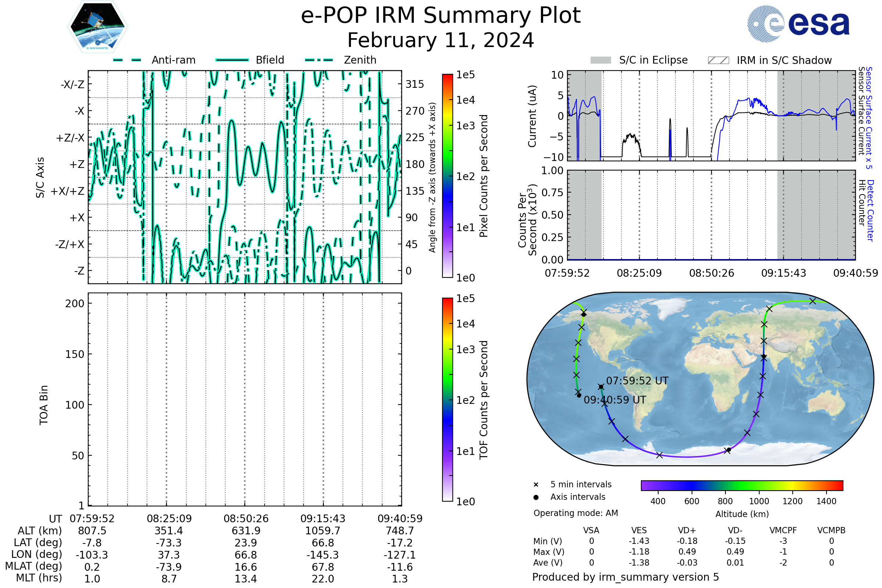This screenshot has height=588, width=882.
Task: Click the Axis intervals dot marker
Action: (536, 497)
